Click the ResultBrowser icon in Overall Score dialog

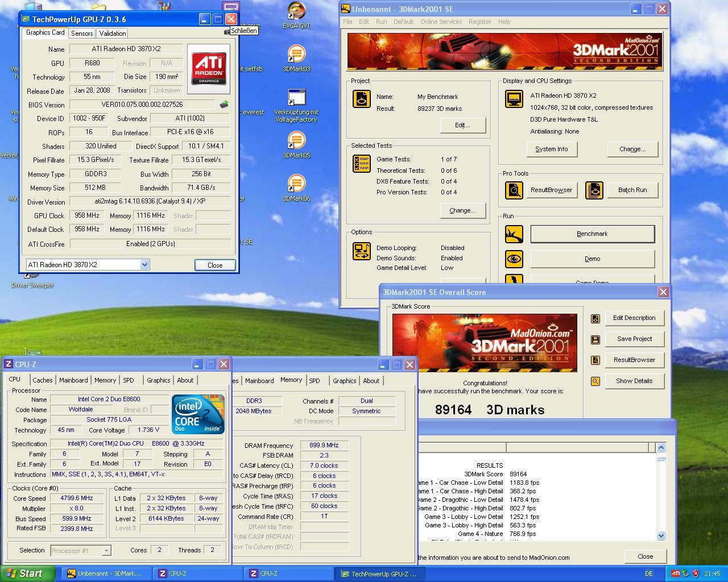(x=595, y=360)
